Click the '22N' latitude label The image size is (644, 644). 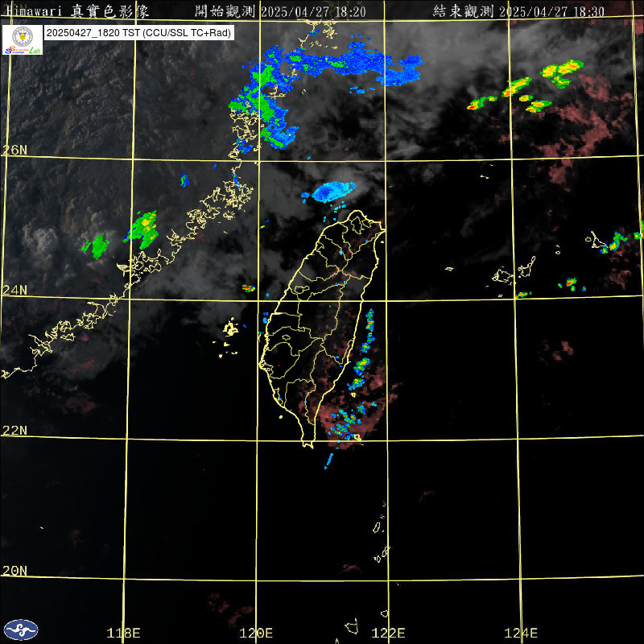(14, 430)
